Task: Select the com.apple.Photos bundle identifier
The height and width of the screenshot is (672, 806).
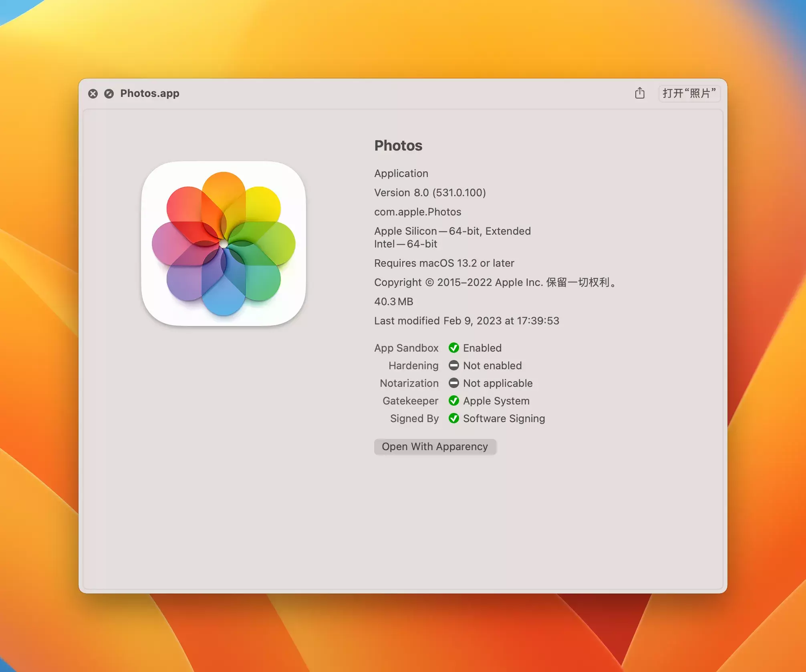Action: [417, 212]
